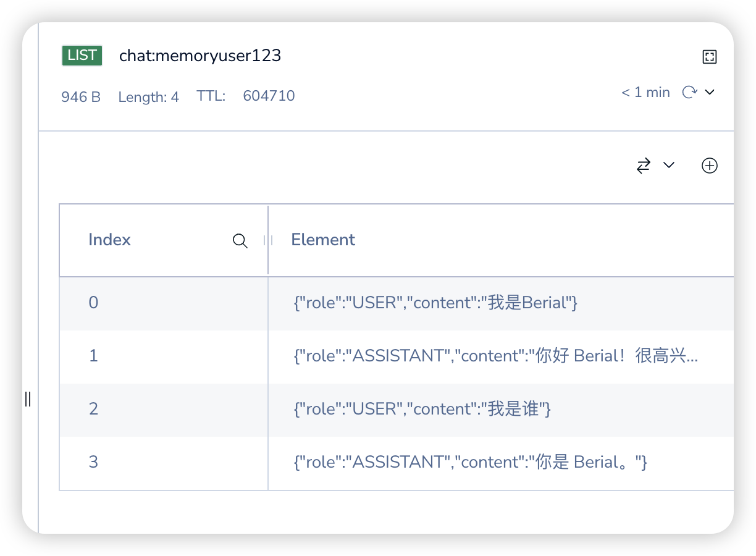
Task: Refresh the key values
Action: pos(689,93)
